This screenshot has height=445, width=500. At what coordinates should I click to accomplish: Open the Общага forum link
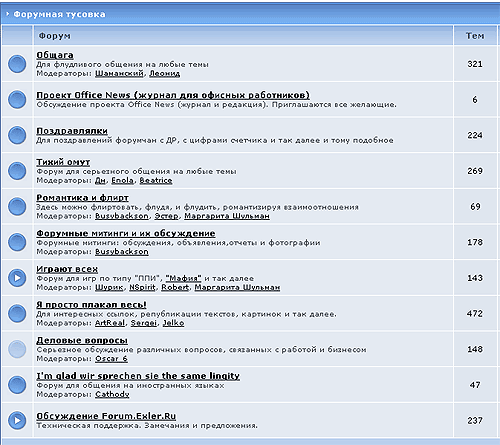point(55,55)
